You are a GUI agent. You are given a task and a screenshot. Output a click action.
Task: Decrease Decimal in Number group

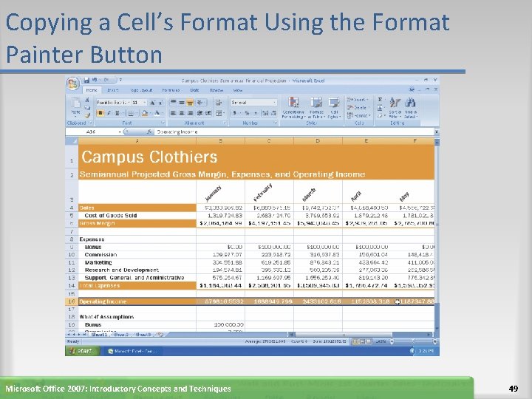tap(273, 113)
